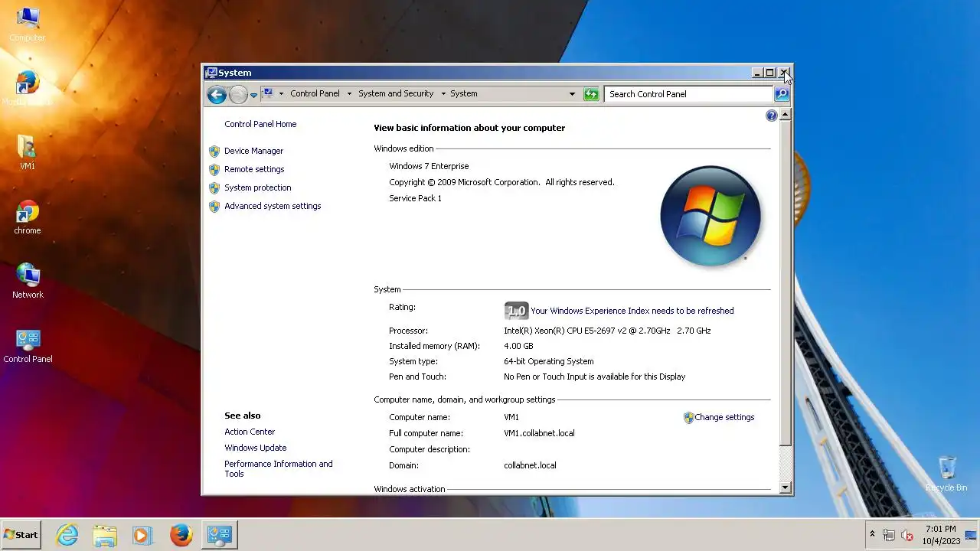The image size is (980, 551).
Task: Open Control Panel Home
Action: tap(260, 124)
